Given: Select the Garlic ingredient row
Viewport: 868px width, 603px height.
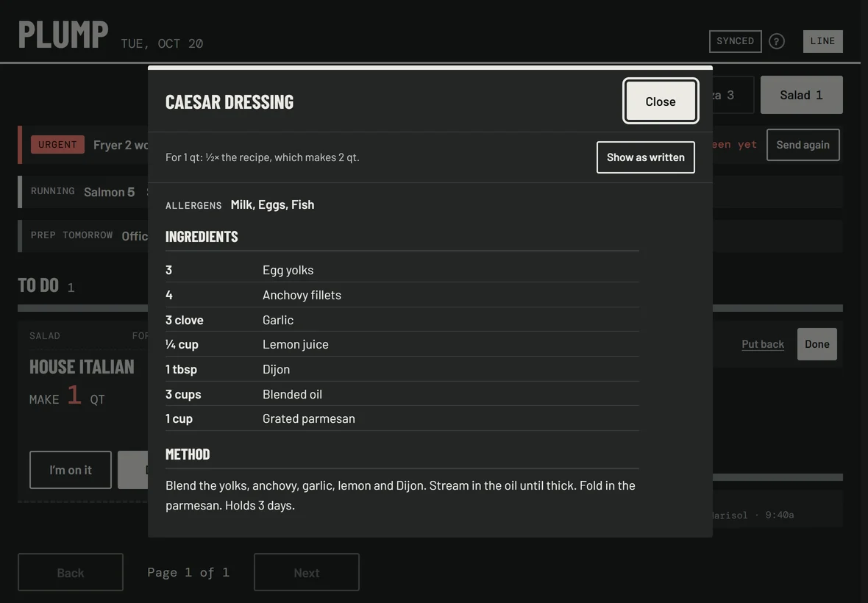Looking at the screenshot, I should pyautogui.click(x=402, y=320).
